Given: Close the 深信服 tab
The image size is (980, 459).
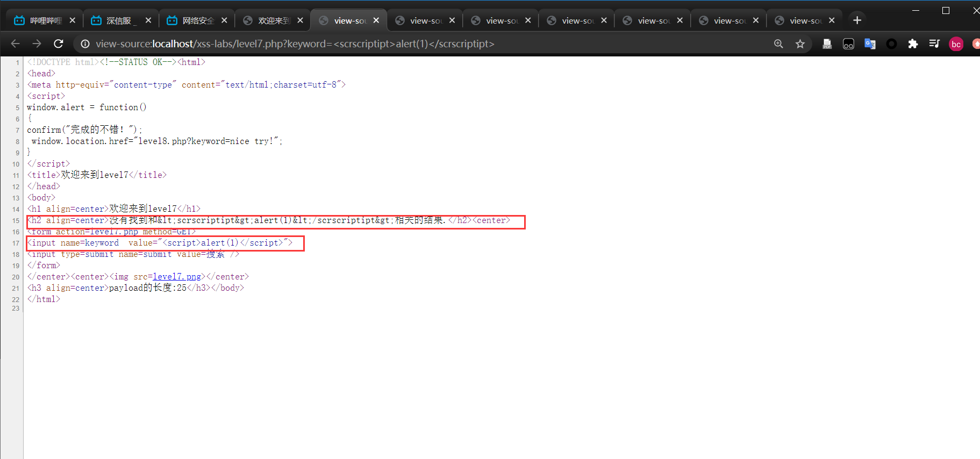Looking at the screenshot, I should 148,20.
